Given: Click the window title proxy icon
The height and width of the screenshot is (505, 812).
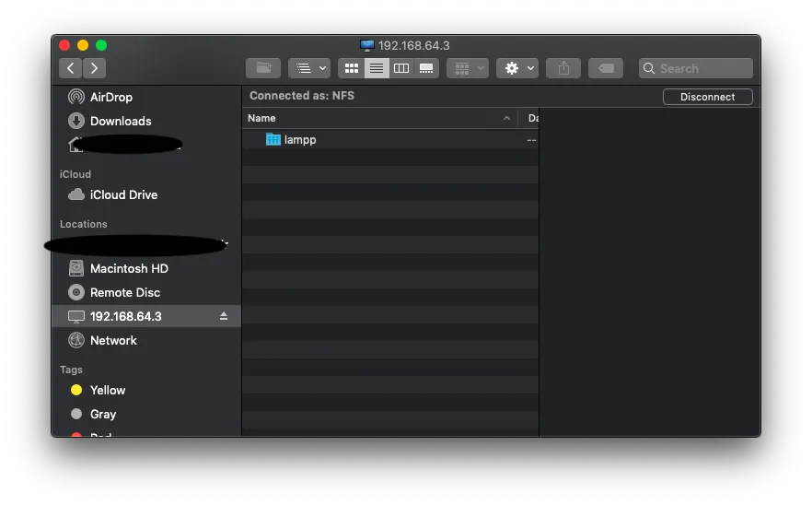Looking at the screenshot, I should click(366, 46).
